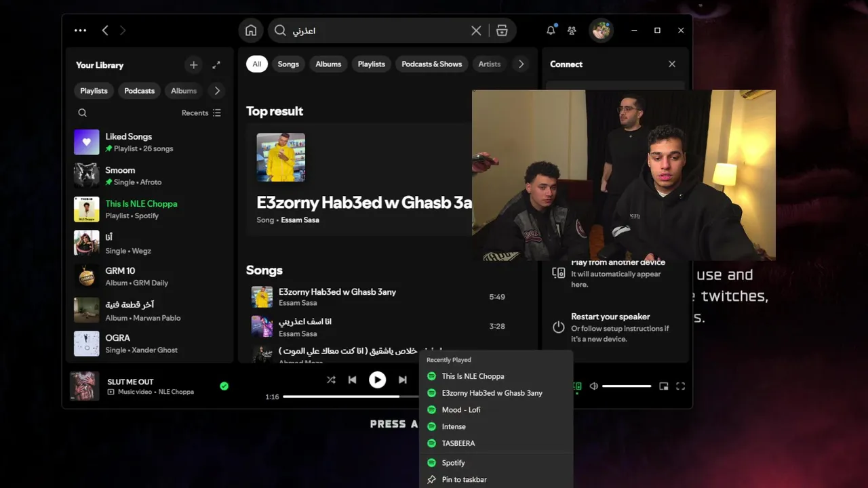Select the Songs filter chip

tap(288, 64)
